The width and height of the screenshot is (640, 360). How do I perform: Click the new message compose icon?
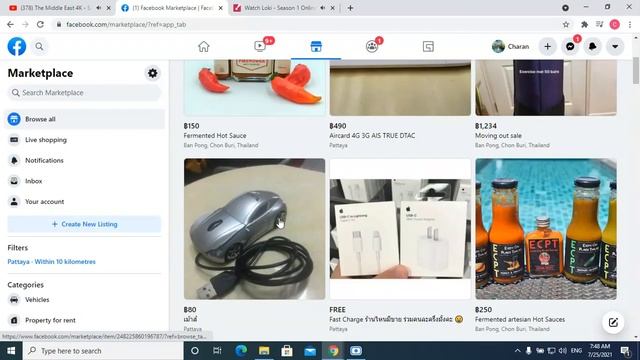(613, 322)
